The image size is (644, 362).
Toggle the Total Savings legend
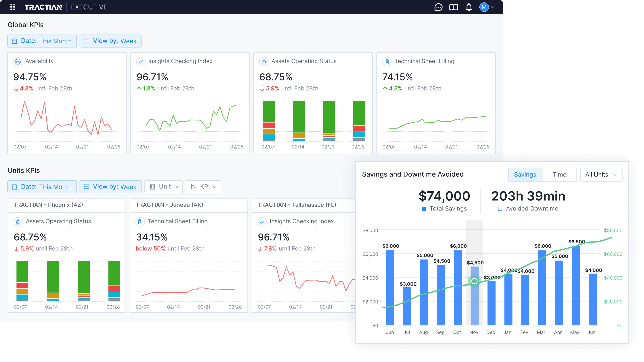(x=445, y=208)
